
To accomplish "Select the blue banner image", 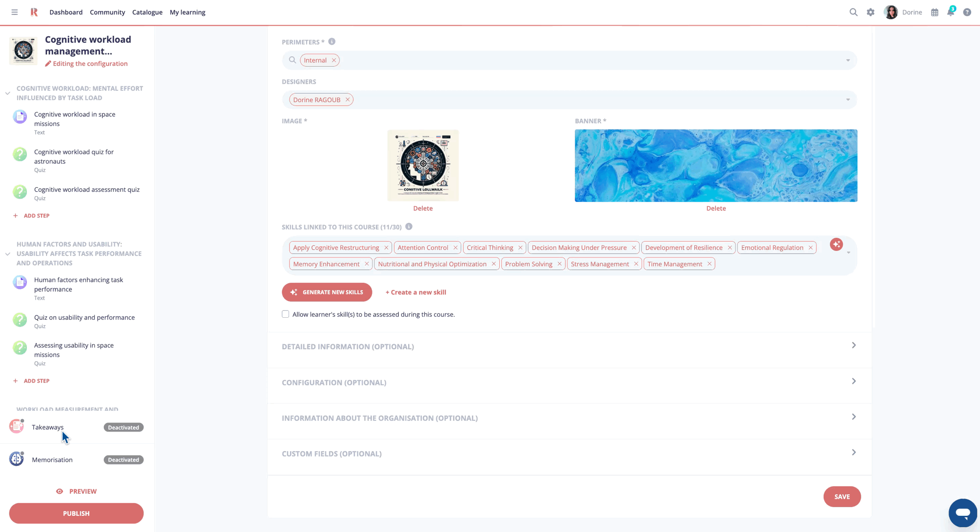I will (715, 166).
